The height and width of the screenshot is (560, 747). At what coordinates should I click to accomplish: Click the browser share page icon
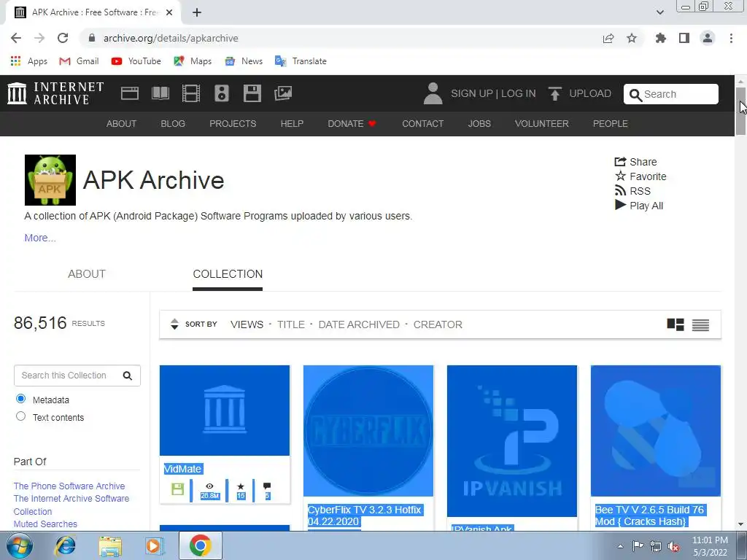(x=608, y=38)
